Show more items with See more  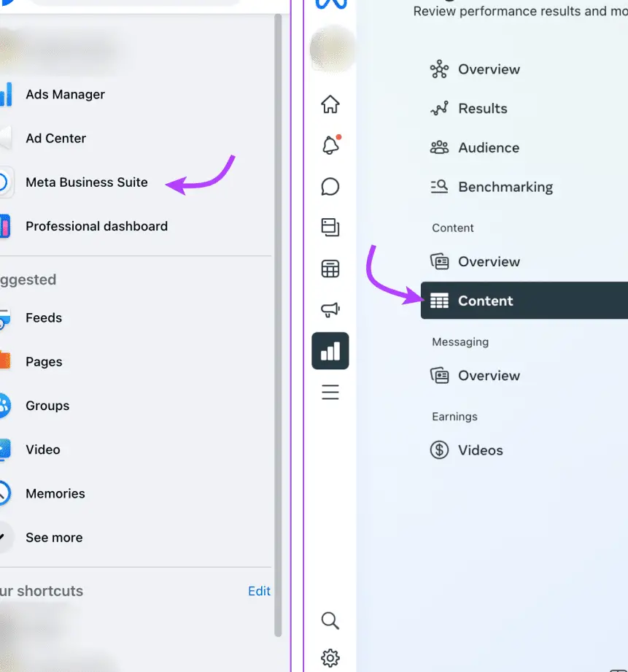[54, 538]
